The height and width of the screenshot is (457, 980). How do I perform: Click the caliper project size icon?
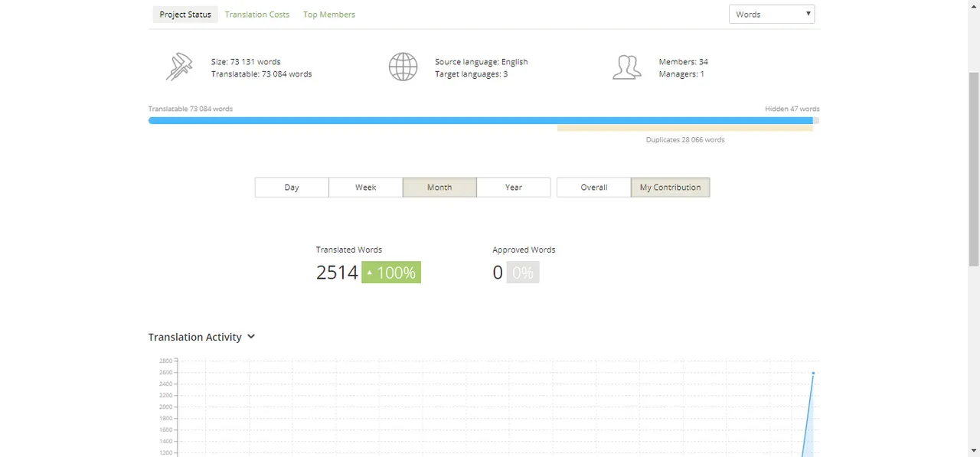[x=179, y=67]
